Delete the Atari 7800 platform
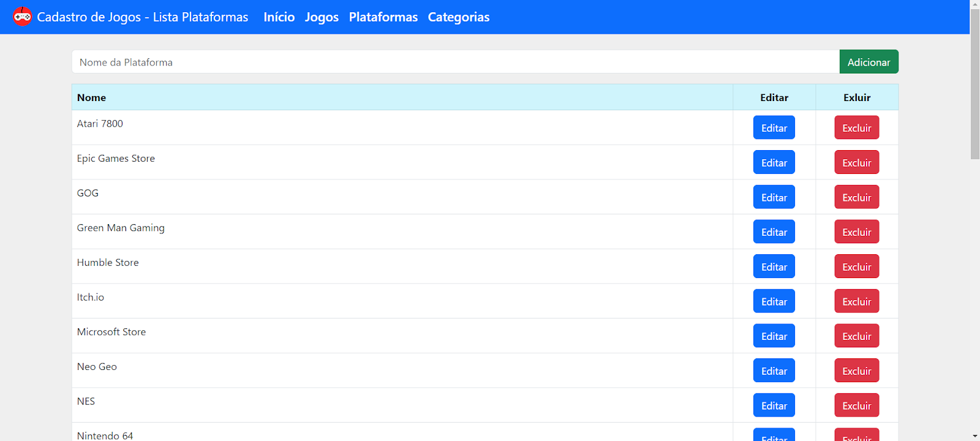This screenshot has width=980, height=441. click(x=856, y=128)
